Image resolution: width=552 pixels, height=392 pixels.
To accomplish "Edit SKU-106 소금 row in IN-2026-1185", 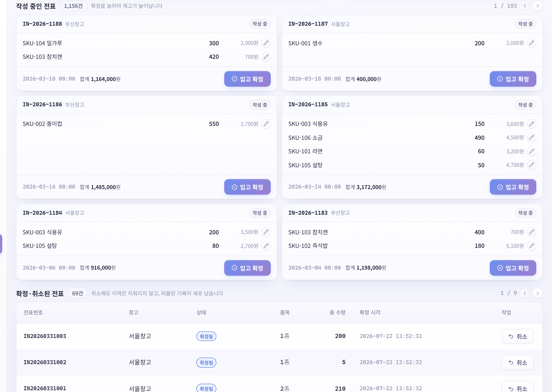I will point(532,138).
